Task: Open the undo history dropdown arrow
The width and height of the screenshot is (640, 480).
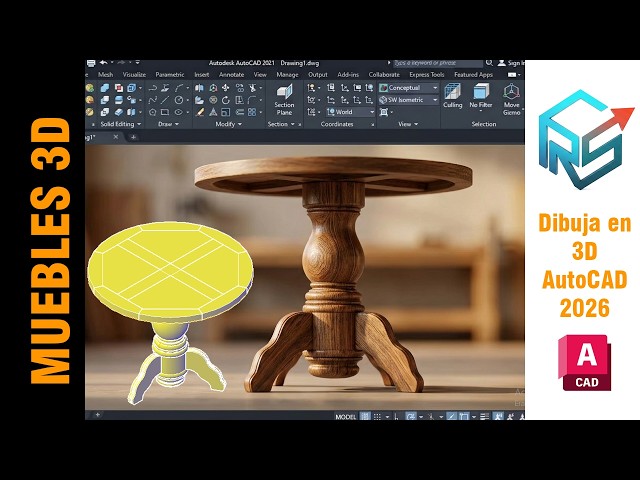Action: tap(111, 63)
